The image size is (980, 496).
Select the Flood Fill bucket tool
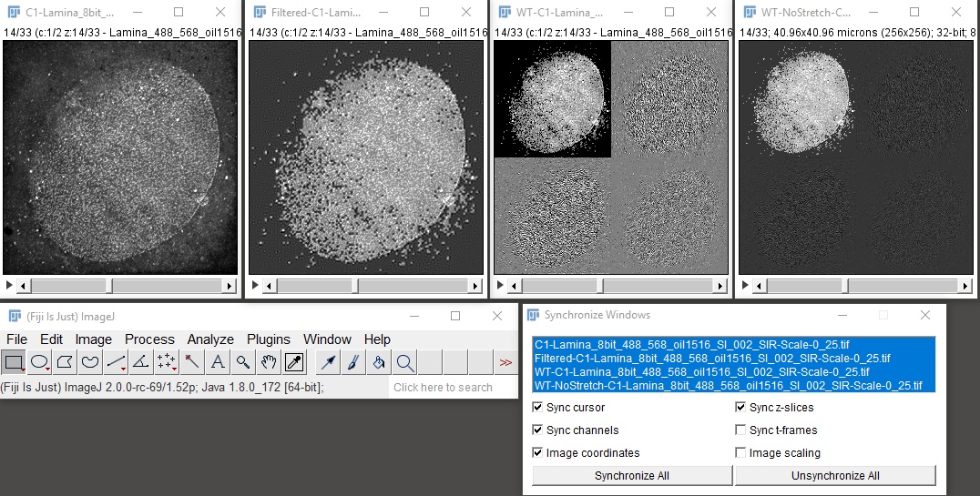coord(379,361)
